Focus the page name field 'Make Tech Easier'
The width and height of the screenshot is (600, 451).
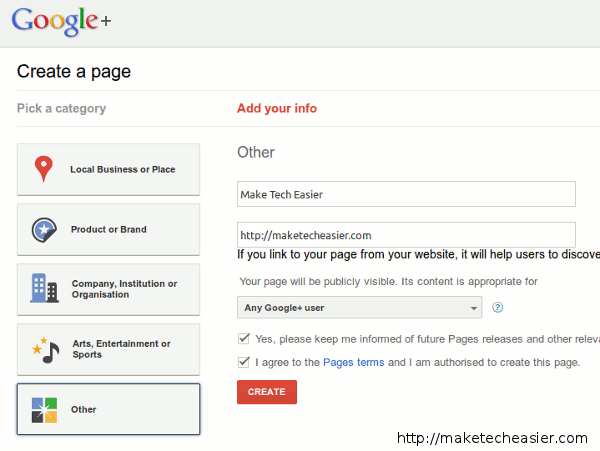pyautogui.click(x=406, y=194)
